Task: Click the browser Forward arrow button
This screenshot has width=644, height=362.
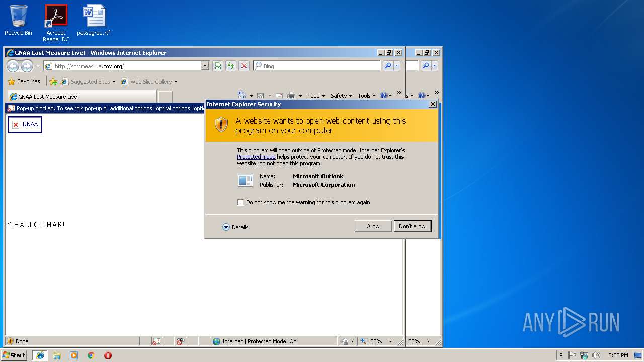Action: click(x=27, y=66)
